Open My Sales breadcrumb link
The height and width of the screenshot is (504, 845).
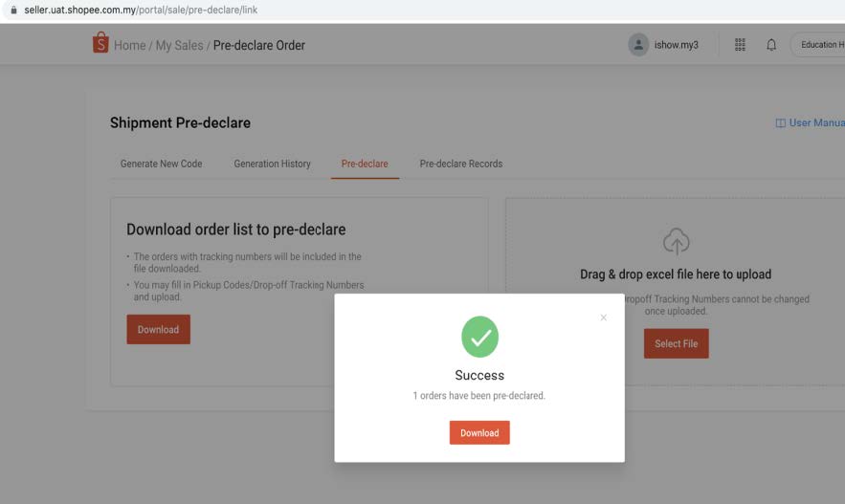(x=180, y=45)
